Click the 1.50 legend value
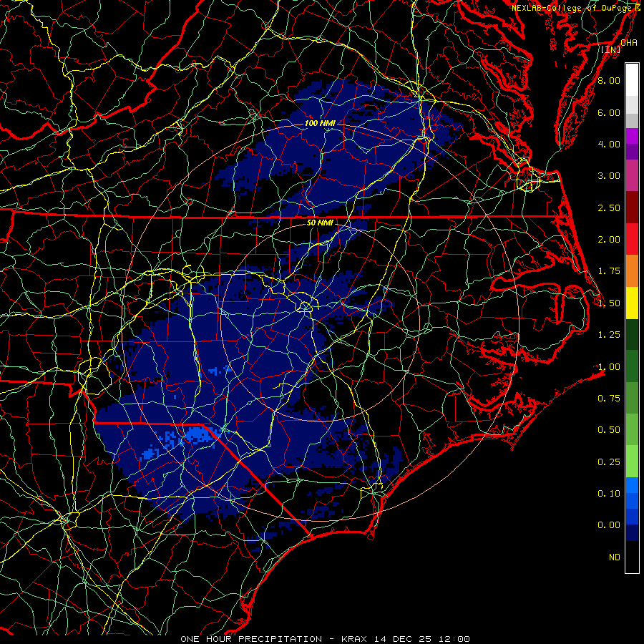The height and width of the screenshot is (644, 644). [609, 303]
